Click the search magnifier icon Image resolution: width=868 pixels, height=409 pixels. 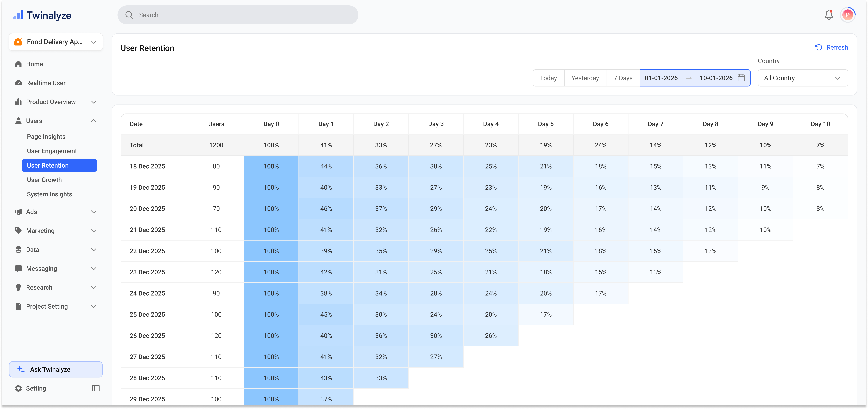click(129, 15)
